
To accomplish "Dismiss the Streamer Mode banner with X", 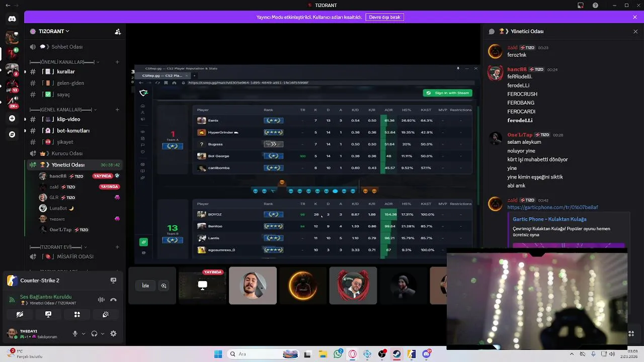I will point(635,17).
